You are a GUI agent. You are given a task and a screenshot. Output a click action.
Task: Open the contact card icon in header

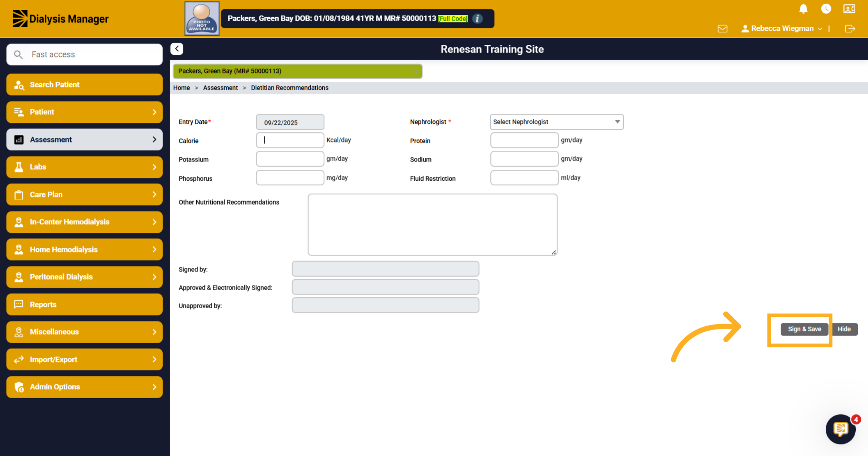[849, 9]
